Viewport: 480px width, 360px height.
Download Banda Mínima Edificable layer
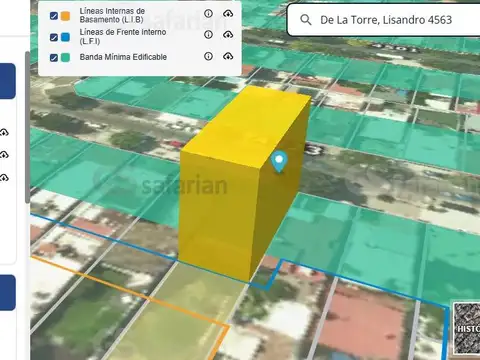pos(228,56)
